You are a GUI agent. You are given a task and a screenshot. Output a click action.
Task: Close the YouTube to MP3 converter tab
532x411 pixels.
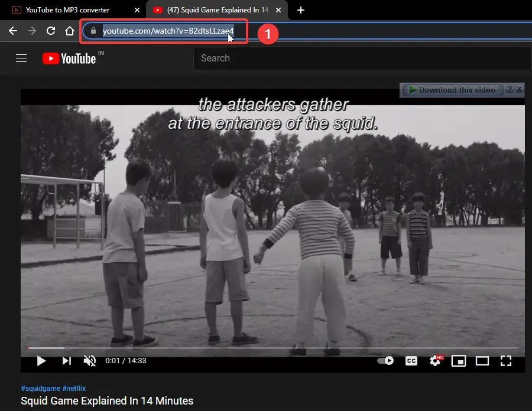point(137,10)
